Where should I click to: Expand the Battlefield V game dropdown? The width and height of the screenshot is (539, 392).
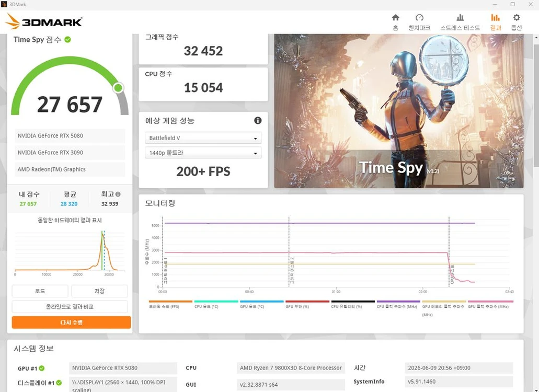(x=203, y=138)
